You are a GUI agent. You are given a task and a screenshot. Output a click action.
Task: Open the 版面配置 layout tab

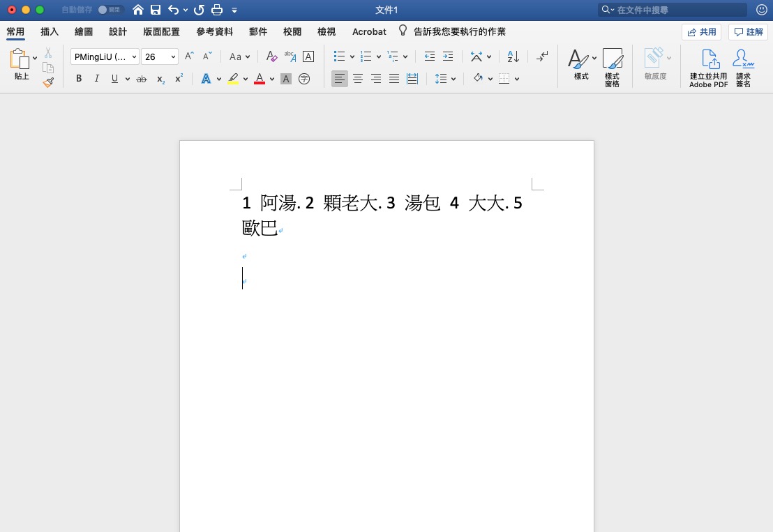161,31
